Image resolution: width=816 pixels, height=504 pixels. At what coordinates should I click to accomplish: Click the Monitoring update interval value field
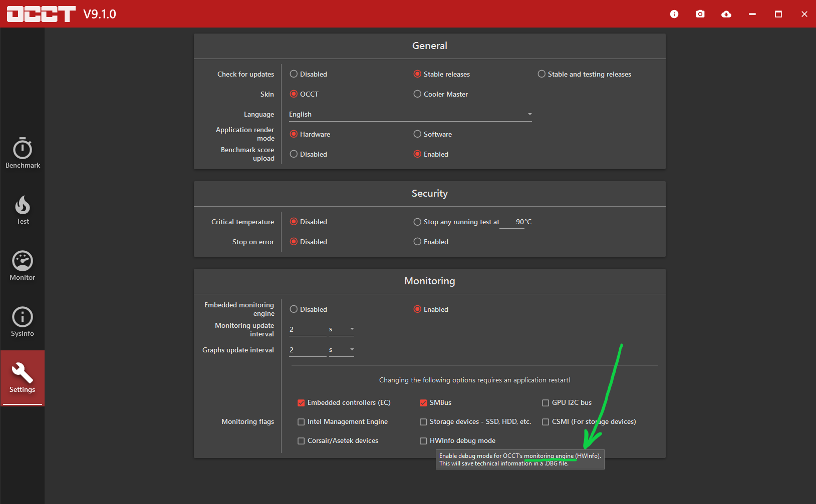[x=308, y=329]
